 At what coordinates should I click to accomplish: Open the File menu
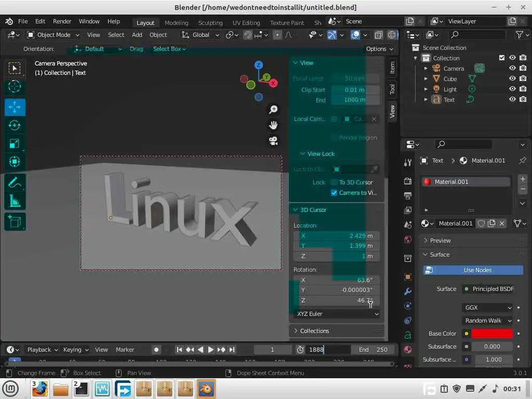[23, 21]
